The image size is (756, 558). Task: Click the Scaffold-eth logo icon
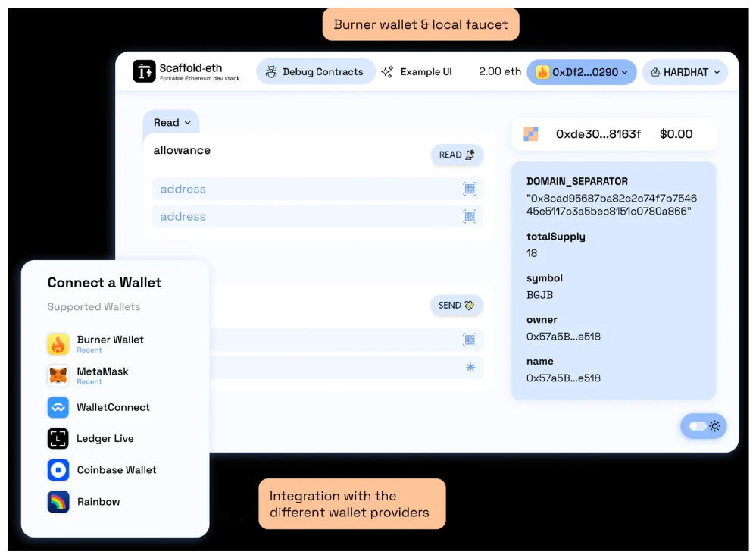coord(144,71)
